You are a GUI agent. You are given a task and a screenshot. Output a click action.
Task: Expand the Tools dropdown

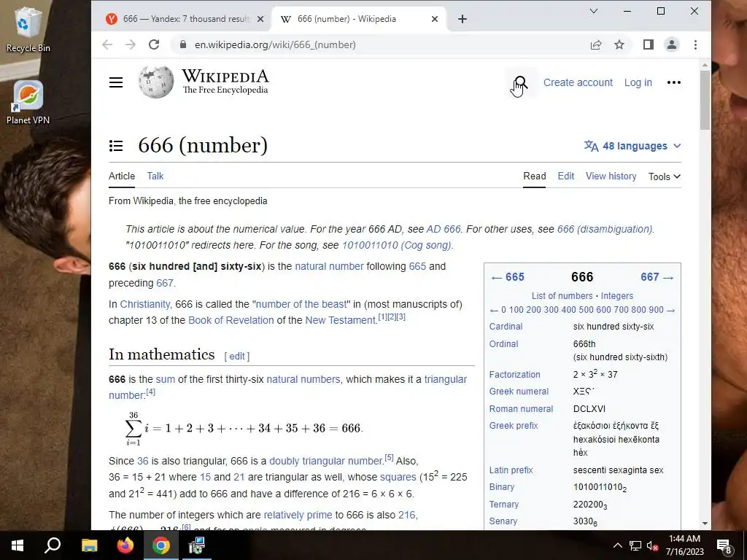tap(664, 176)
